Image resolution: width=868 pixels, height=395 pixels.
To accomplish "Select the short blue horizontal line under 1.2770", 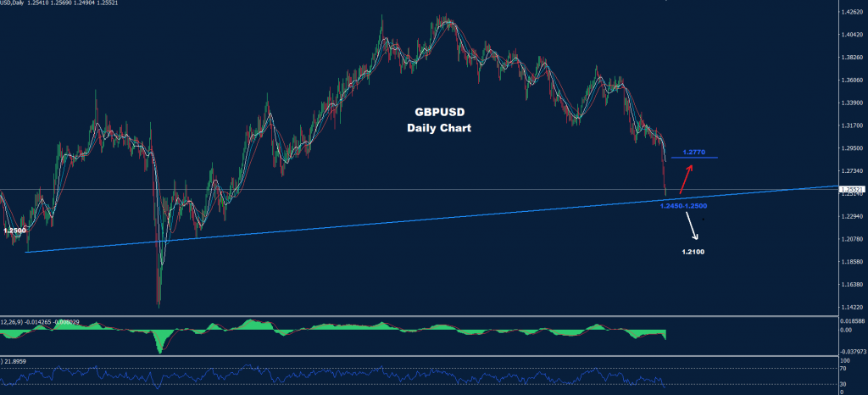I will coord(694,158).
